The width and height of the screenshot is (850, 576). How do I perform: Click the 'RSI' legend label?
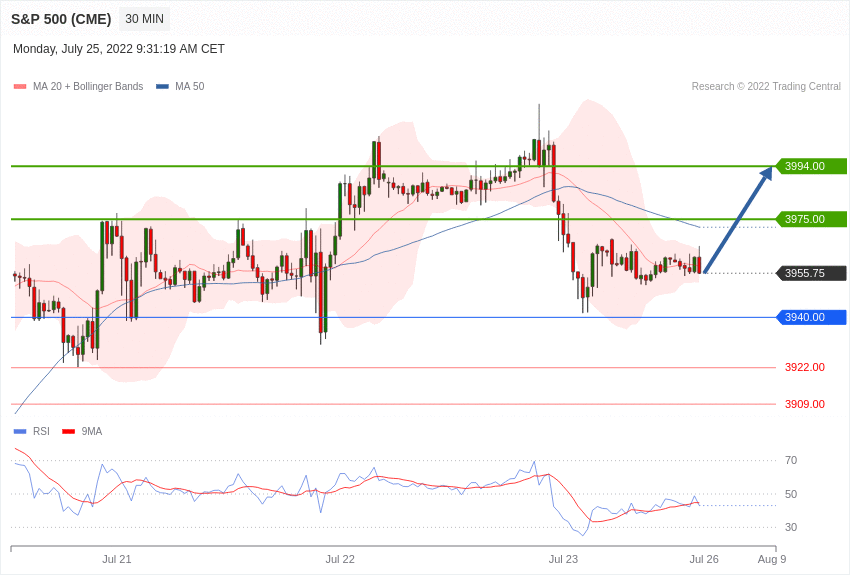[x=41, y=431]
